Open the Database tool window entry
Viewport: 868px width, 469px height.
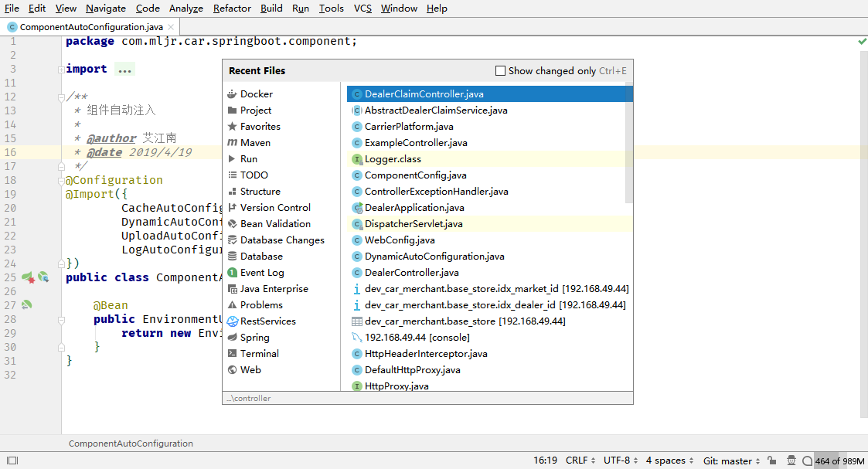pyautogui.click(x=260, y=257)
